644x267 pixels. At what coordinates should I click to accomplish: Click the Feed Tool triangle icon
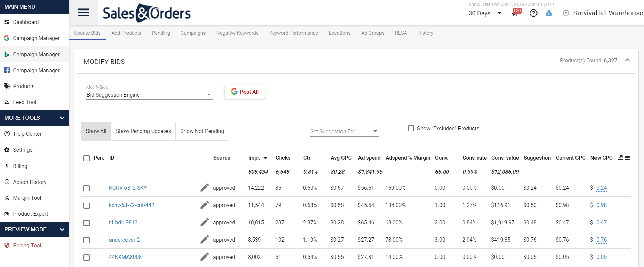point(7,102)
